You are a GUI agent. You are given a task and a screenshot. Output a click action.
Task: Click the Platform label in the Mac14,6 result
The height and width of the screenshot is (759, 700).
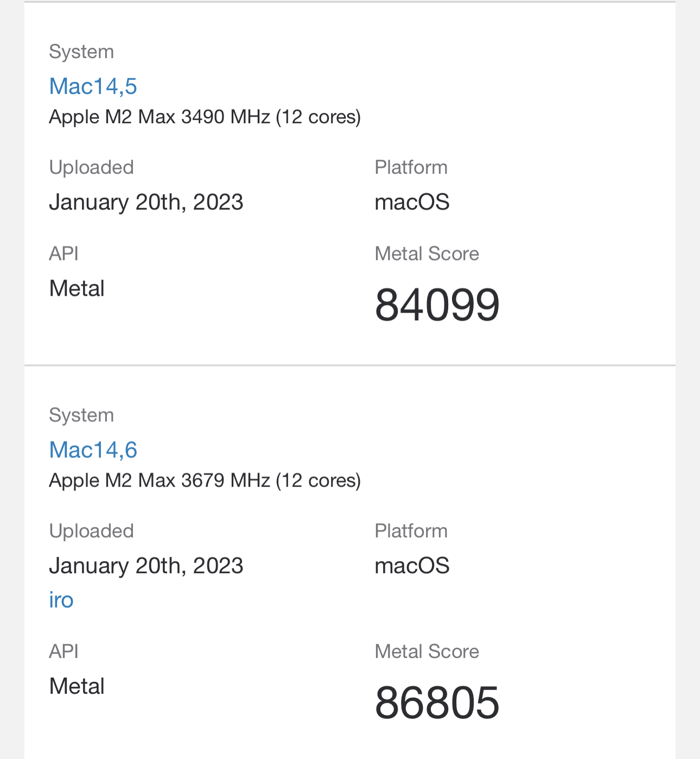coord(411,531)
